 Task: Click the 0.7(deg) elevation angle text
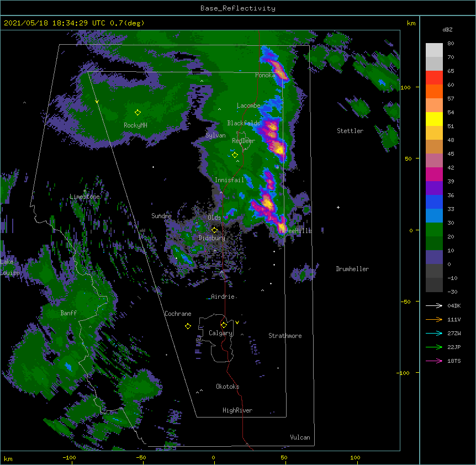click(x=127, y=23)
